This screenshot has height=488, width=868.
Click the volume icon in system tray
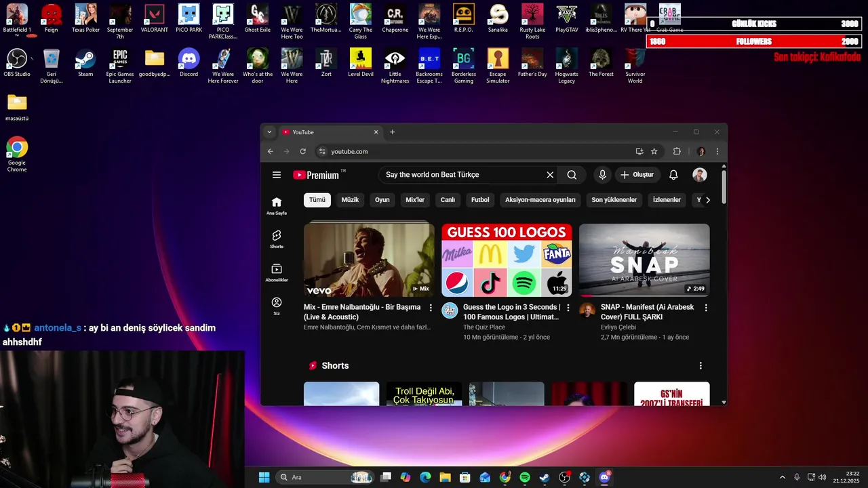point(823,477)
